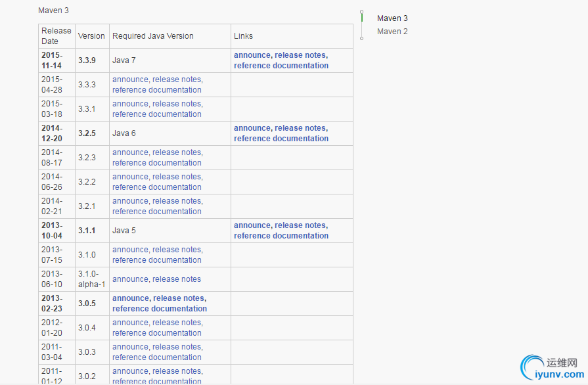Click the version cell "3.1.0-alpha-1"
The image size is (588, 385).
click(x=91, y=279)
